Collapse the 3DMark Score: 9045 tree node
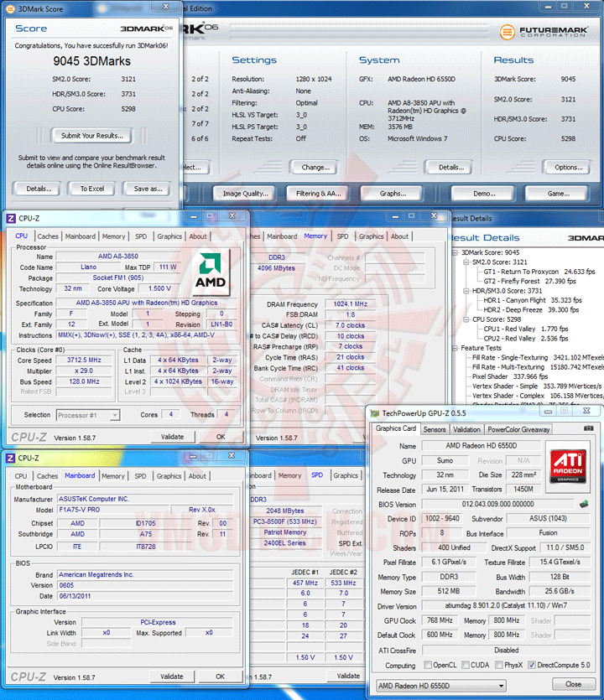The width and height of the screenshot is (604, 700). pos(456,252)
